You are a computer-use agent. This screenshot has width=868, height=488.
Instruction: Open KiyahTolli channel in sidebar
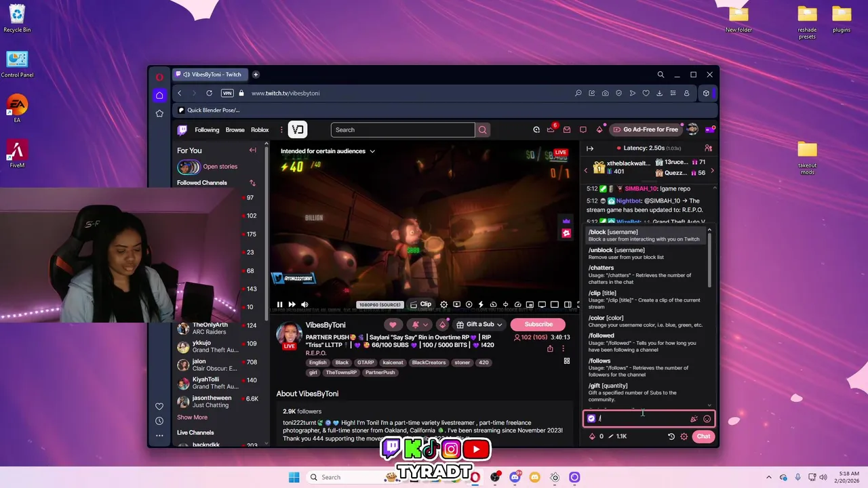click(218, 383)
